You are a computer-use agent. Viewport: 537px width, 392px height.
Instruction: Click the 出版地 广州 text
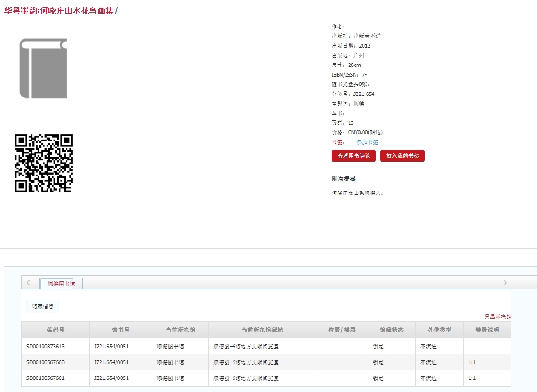point(348,55)
